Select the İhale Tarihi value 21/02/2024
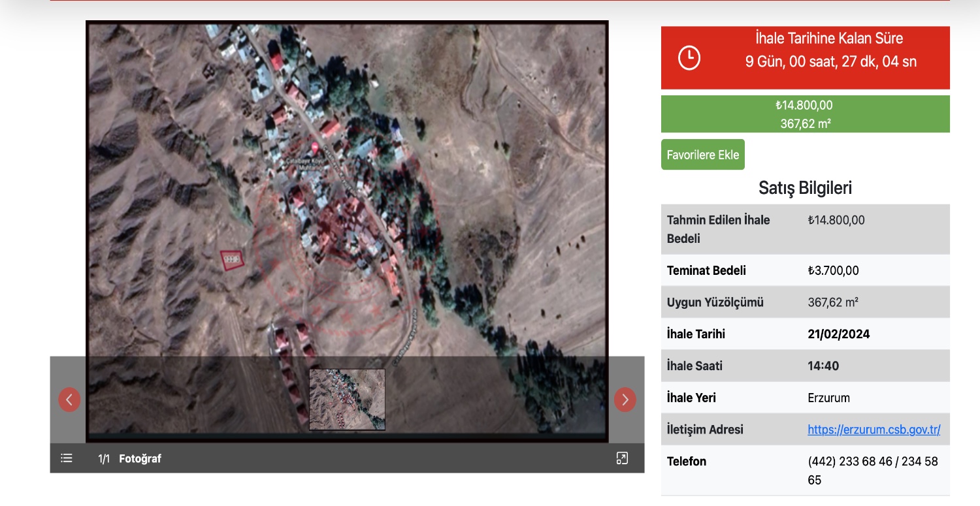Viewport: 980px width, 506px height. click(838, 334)
